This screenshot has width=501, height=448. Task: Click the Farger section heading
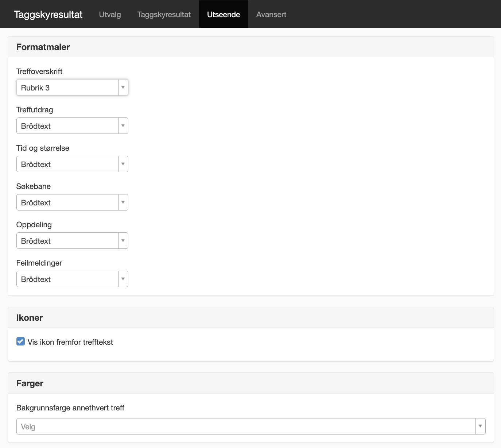click(x=30, y=383)
